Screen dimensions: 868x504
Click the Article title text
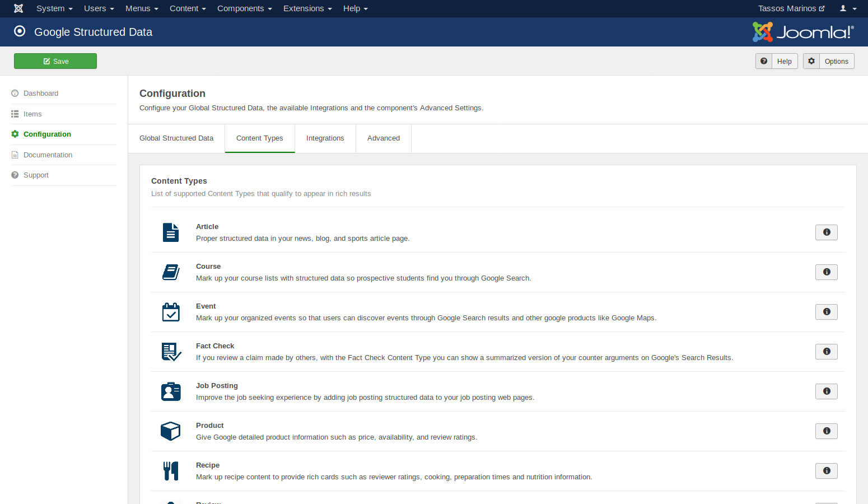207,227
